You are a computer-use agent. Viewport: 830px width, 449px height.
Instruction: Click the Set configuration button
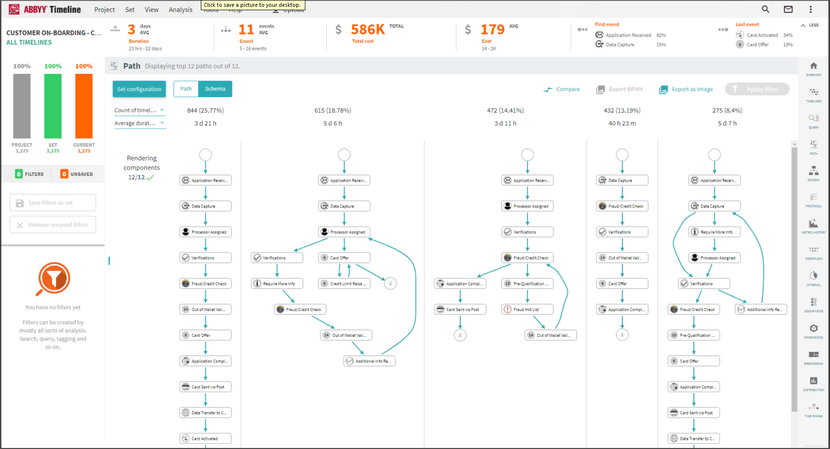[x=139, y=89]
